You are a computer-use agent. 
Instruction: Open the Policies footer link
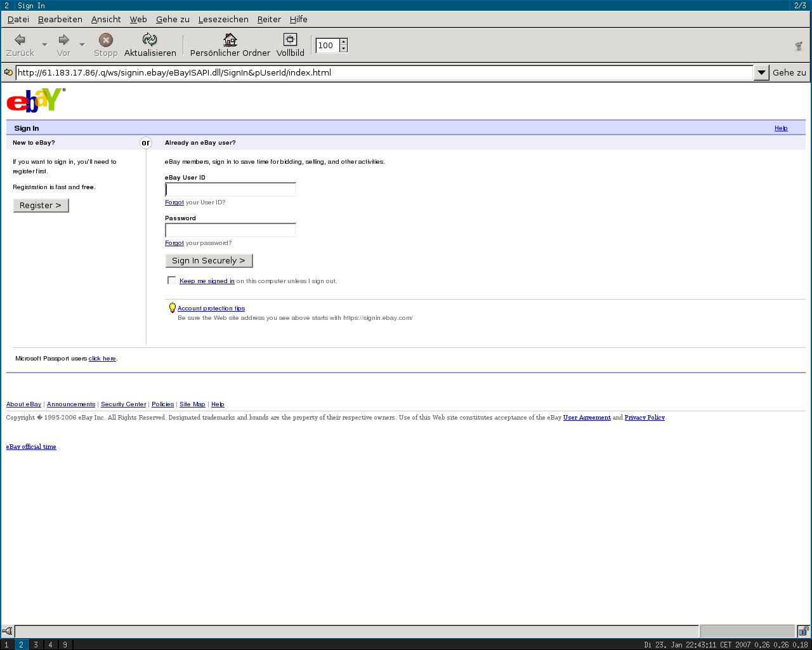tap(162, 404)
